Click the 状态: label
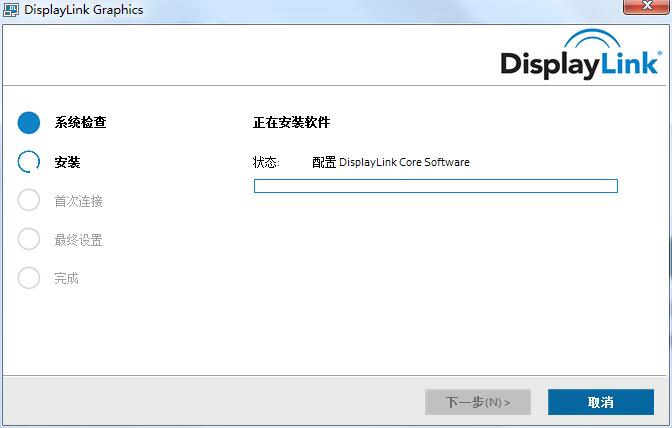 (x=266, y=162)
